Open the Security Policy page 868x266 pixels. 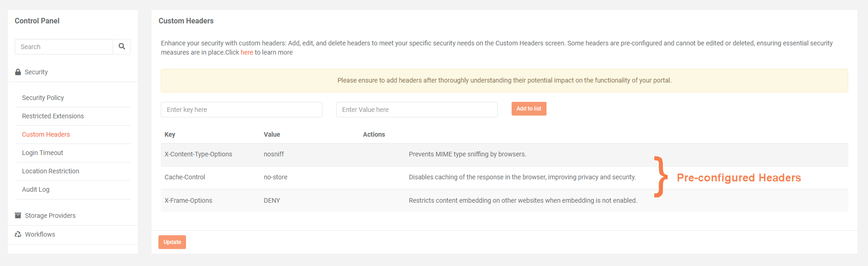point(43,98)
